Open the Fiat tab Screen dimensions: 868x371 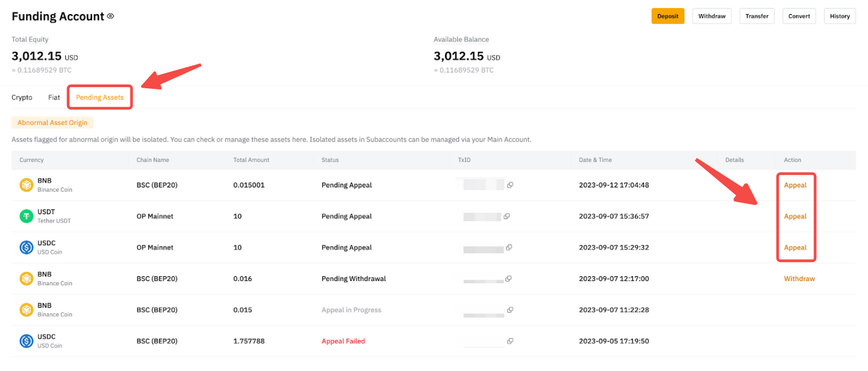pyautogui.click(x=54, y=98)
